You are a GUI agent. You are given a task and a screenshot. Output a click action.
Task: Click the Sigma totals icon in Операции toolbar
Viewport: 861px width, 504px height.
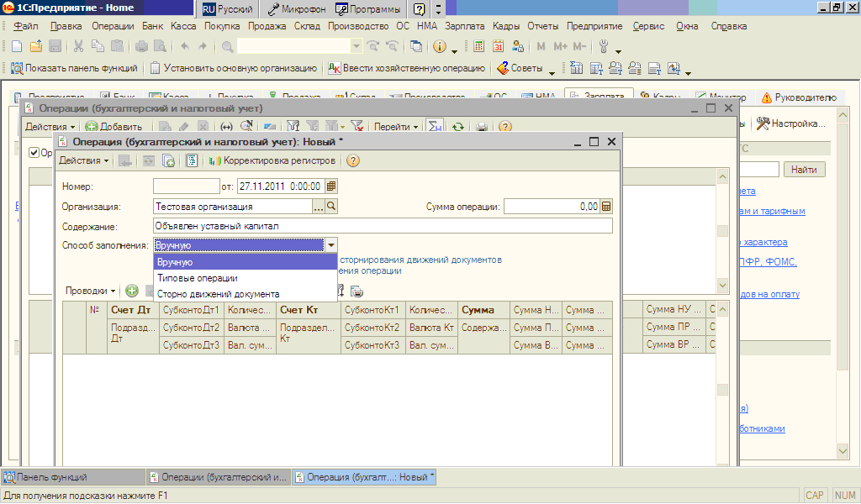pos(435,127)
